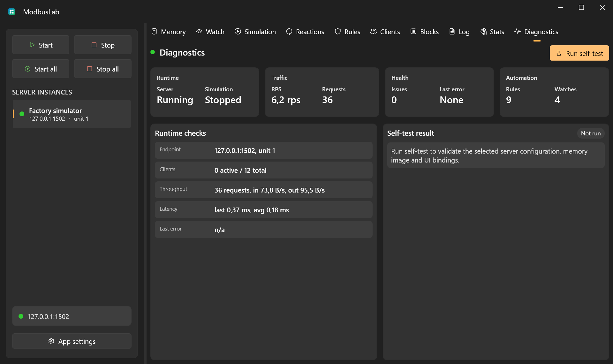Minimize the ModbusLab window
This screenshot has height=364, width=613.
[x=560, y=7]
